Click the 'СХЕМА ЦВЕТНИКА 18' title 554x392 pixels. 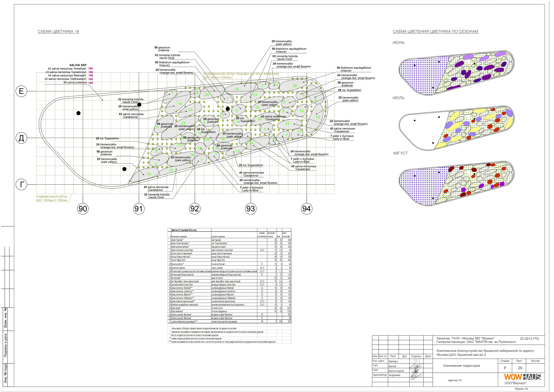point(59,32)
